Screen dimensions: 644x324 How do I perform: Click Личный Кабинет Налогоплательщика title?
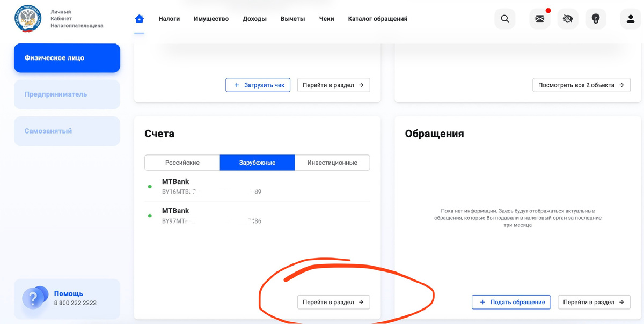click(x=77, y=19)
